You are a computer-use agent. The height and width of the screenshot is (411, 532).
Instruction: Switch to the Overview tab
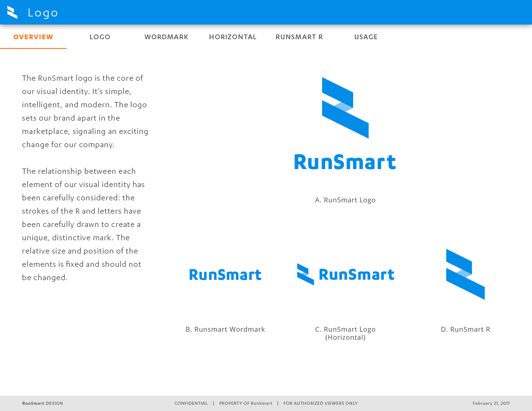(x=33, y=37)
